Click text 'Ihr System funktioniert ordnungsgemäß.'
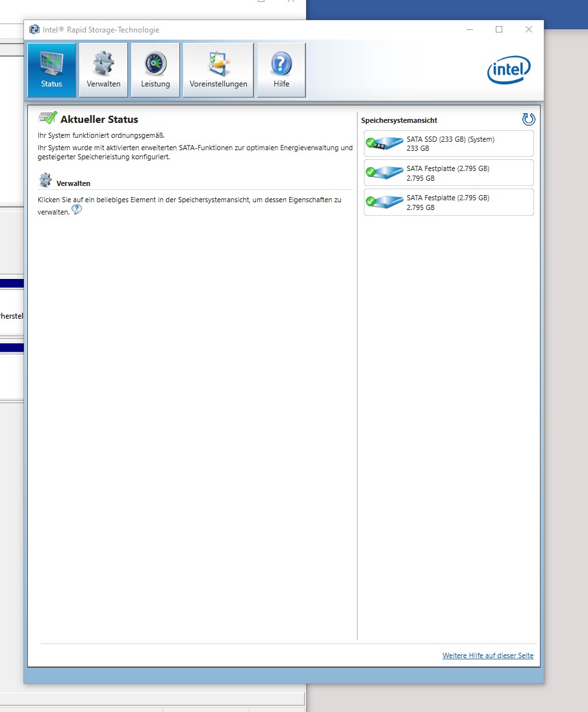This screenshot has height=712, width=588. pos(101,135)
